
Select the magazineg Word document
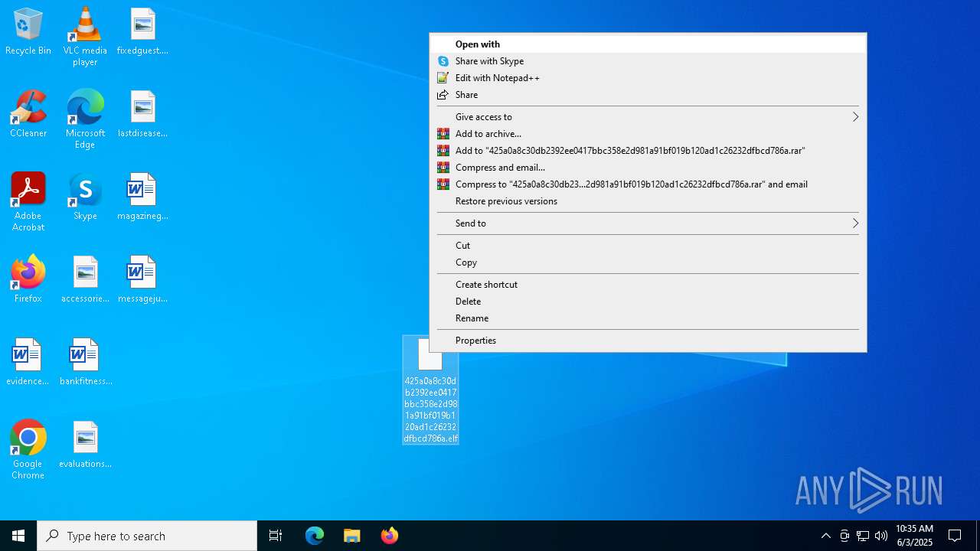click(142, 197)
